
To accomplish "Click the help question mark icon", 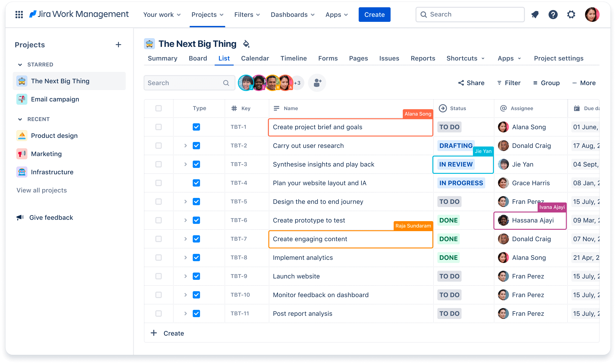I will 553,14.
